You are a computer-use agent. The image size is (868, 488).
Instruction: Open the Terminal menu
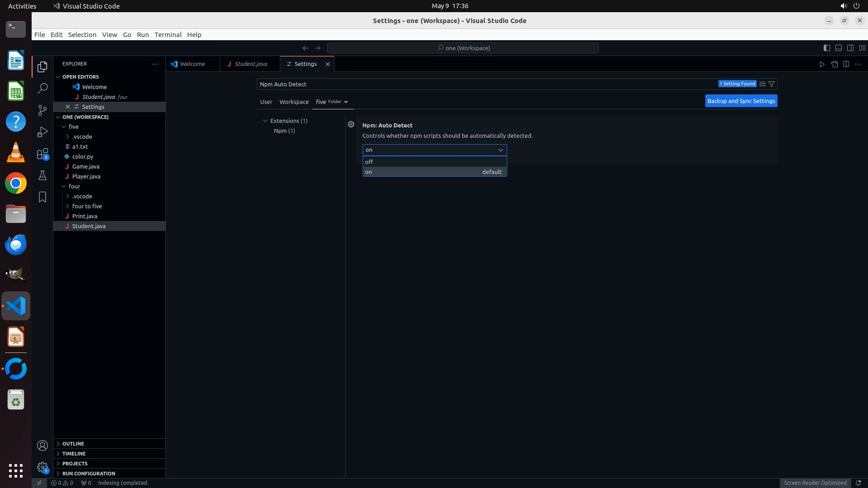[x=168, y=35]
